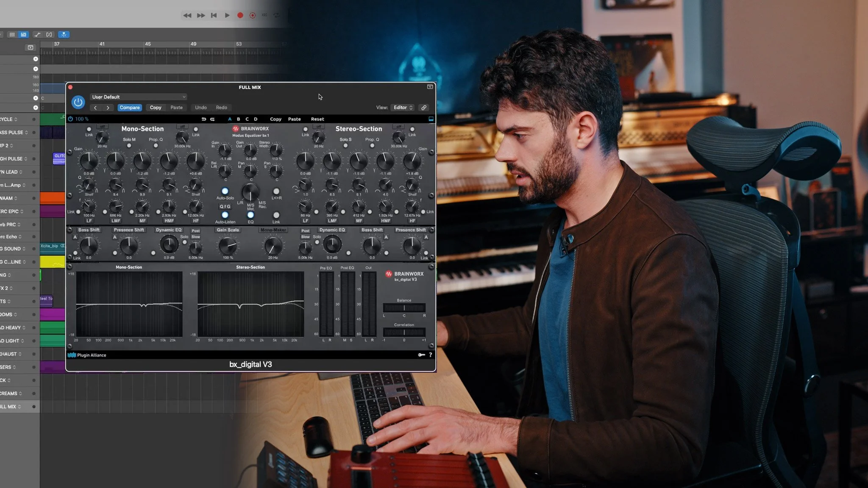The width and height of the screenshot is (868, 488).
Task: Click the red record button
Action: click(x=240, y=15)
